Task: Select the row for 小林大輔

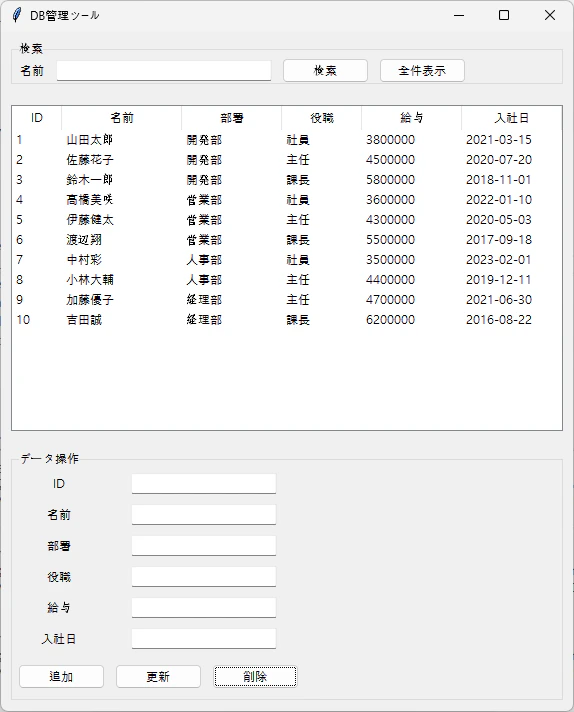Action: click(x=287, y=280)
